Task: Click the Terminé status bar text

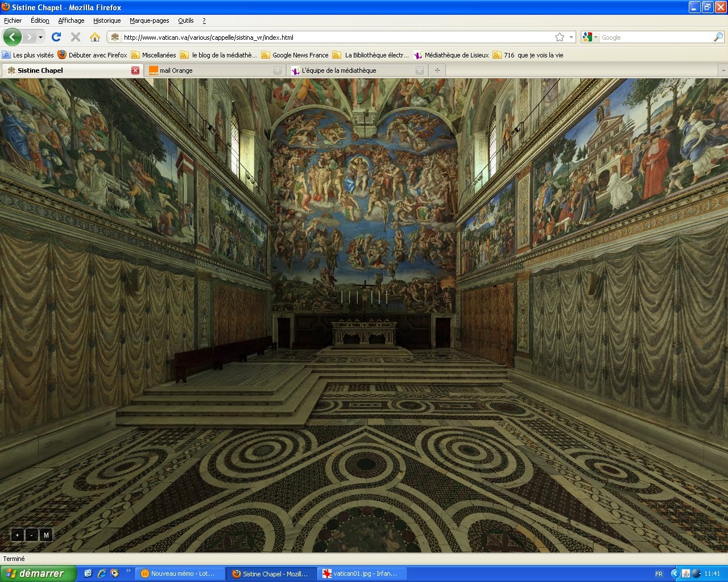Action: click(14, 559)
